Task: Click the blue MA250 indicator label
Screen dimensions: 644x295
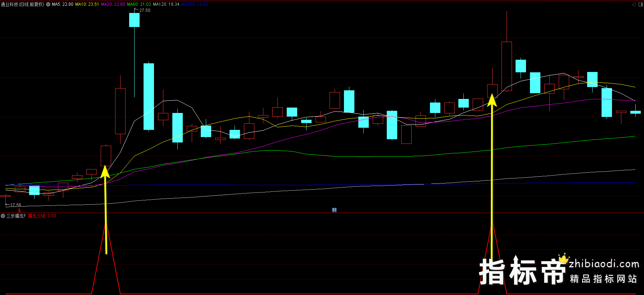Action: (194, 4)
